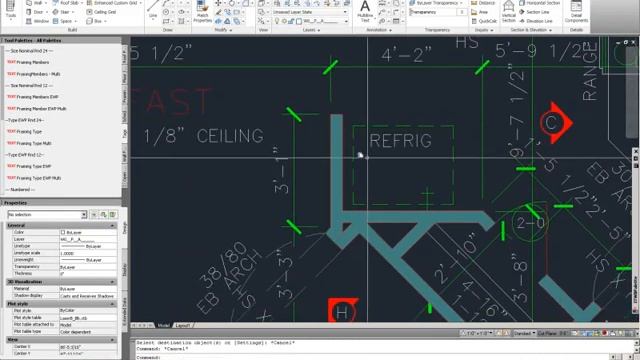
Task: Choose the Stair tool
Action: (62, 12)
